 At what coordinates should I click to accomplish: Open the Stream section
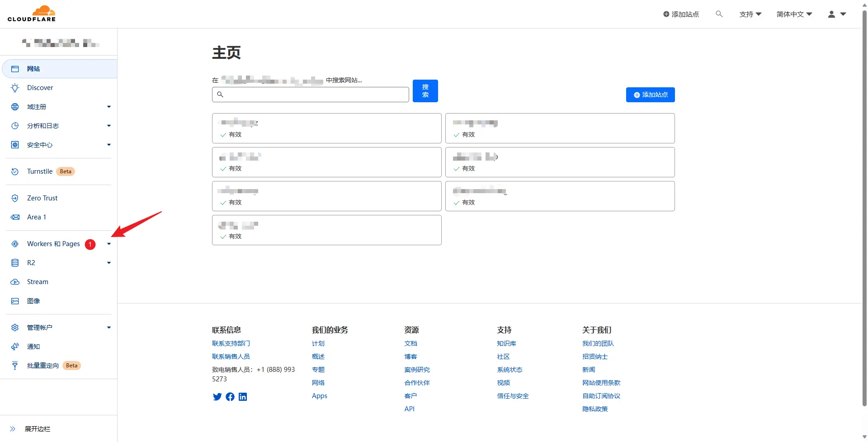[x=38, y=281]
